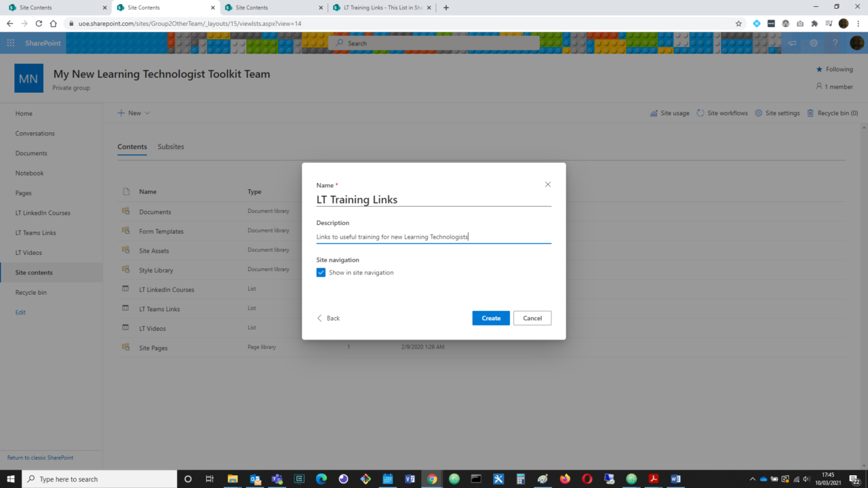
Task: Click the Create button
Action: [490, 318]
